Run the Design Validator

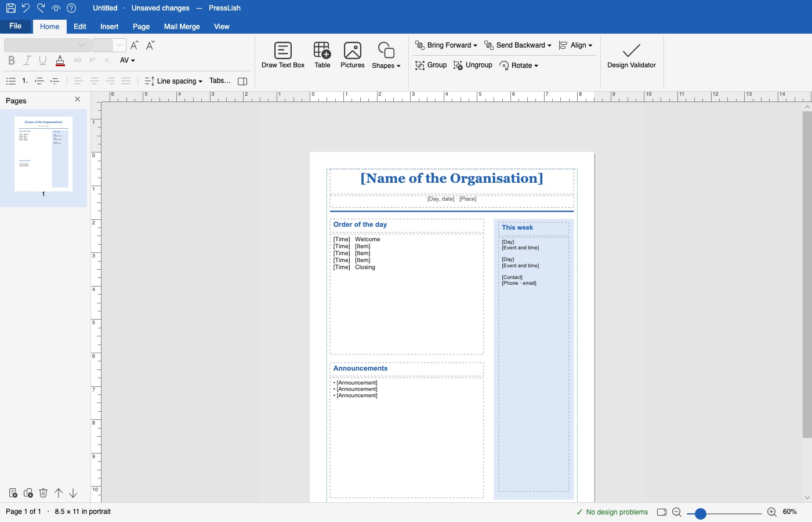pyautogui.click(x=632, y=55)
